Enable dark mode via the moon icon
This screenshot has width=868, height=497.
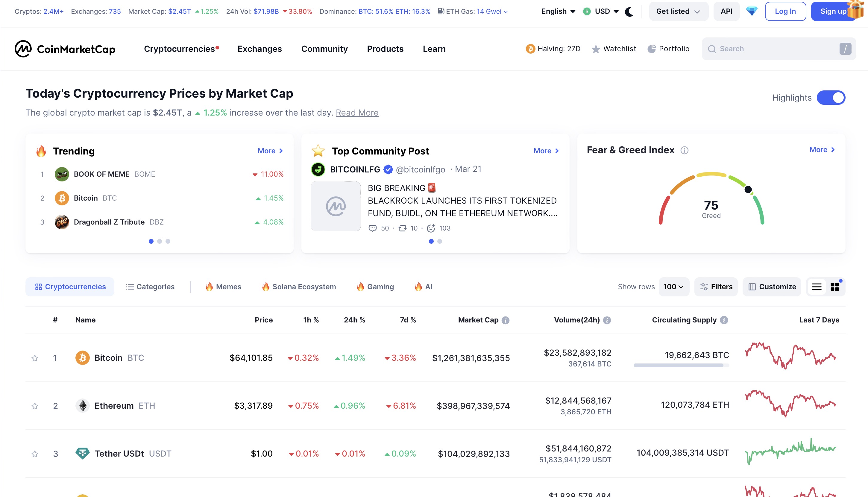tap(629, 11)
